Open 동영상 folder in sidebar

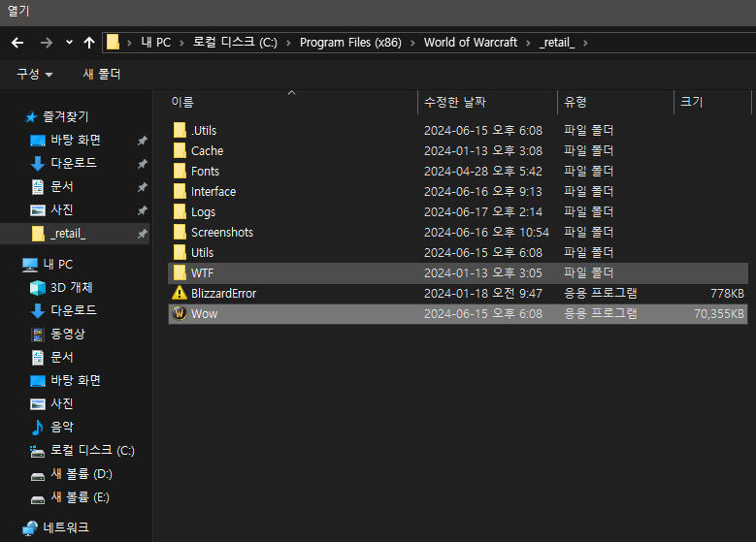pyautogui.click(x=58, y=334)
